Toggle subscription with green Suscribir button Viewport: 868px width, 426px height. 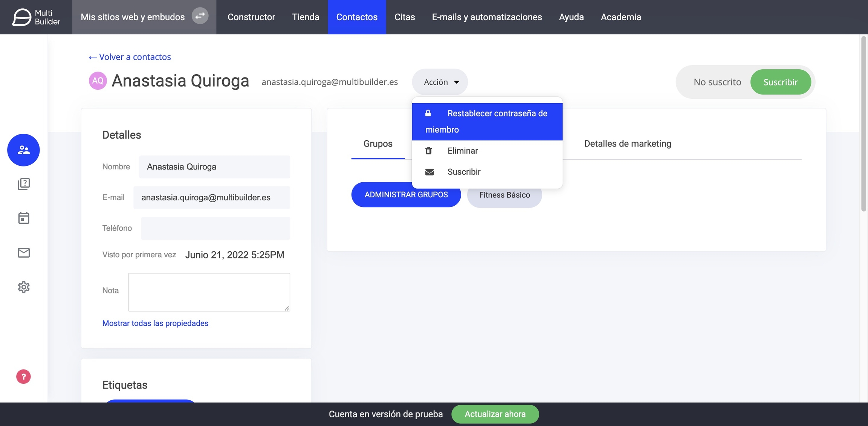point(780,82)
